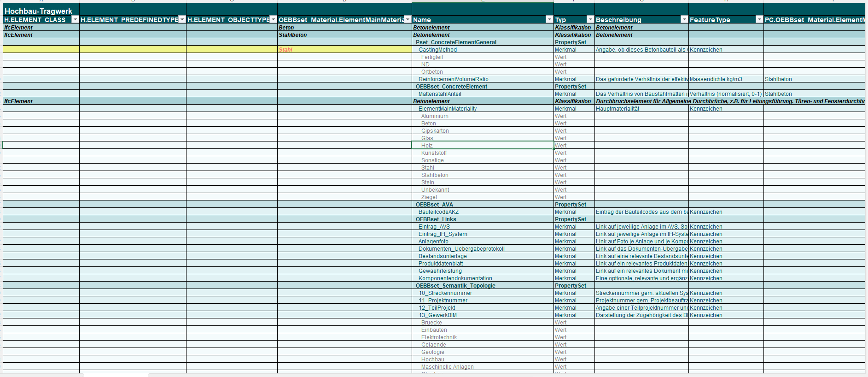Select the OEBBset_Semantik_Topologie cell
The image size is (868, 377).
tap(483, 286)
